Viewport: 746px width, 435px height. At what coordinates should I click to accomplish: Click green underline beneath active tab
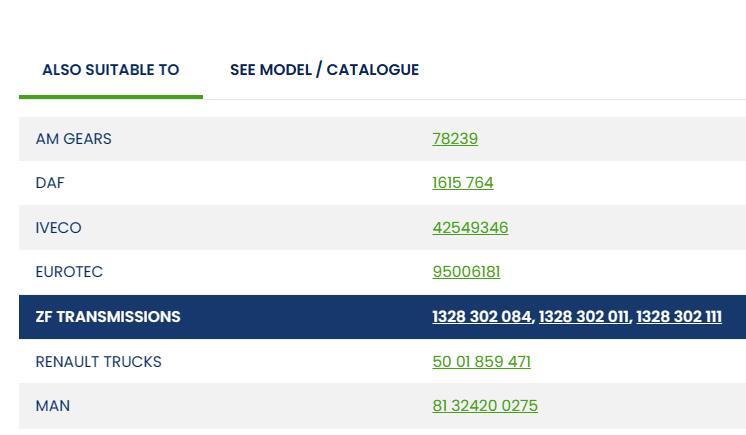pos(110,97)
